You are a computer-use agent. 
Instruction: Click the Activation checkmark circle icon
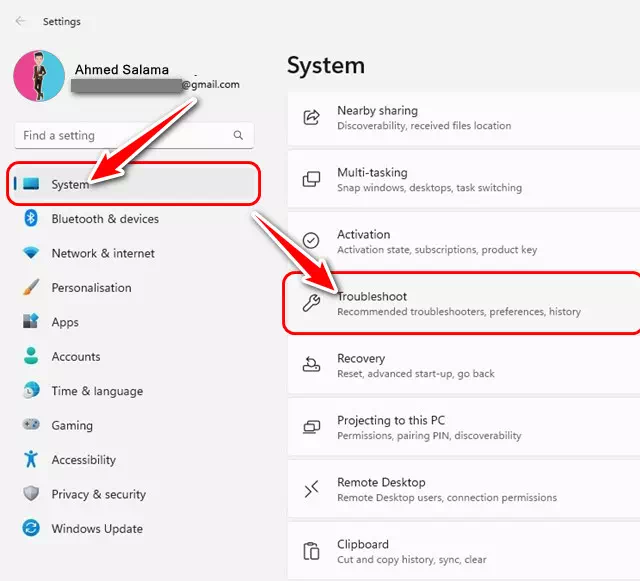point(311,241)
